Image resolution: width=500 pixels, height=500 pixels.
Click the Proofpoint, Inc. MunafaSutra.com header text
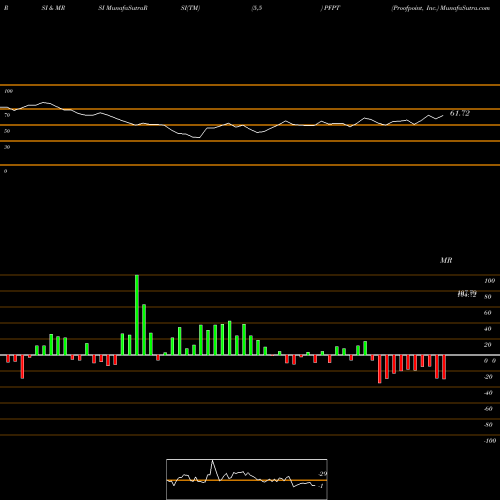tap(441, 8)
